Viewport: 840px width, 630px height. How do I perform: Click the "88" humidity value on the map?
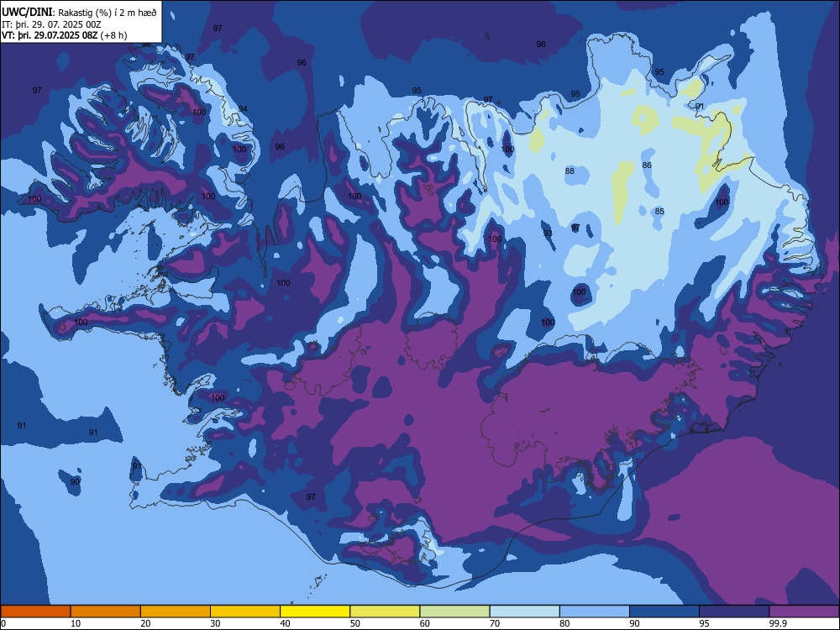pyautogui.click(x=570, y=171)
